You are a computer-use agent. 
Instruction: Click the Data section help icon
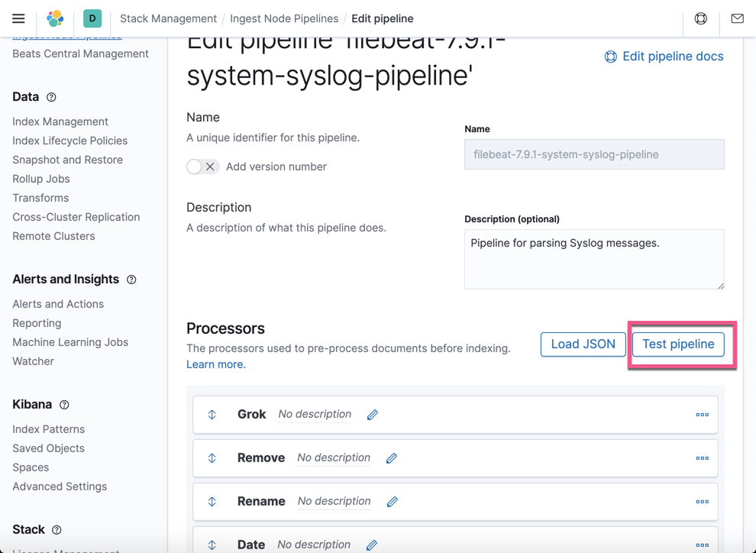point(51,97)
